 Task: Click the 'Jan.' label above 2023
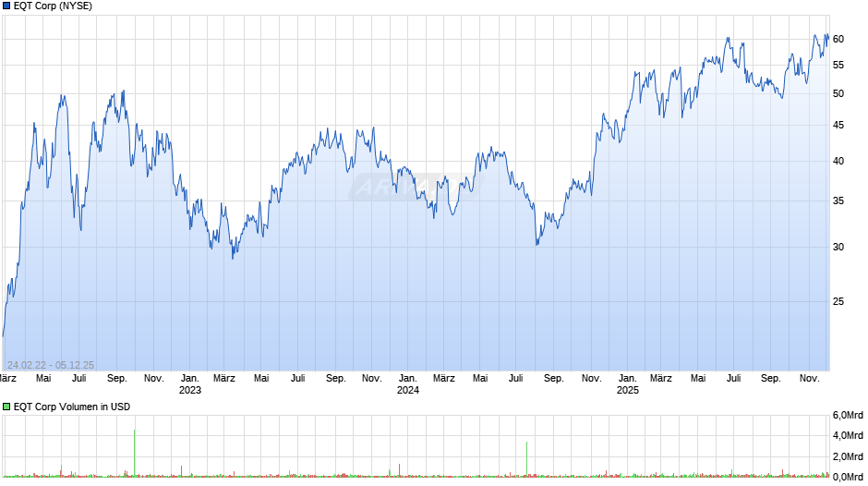pos(190,379)
